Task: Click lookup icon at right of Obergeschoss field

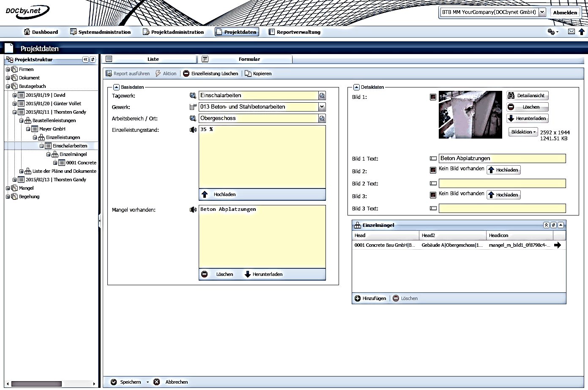Action: tap(322, 118)
